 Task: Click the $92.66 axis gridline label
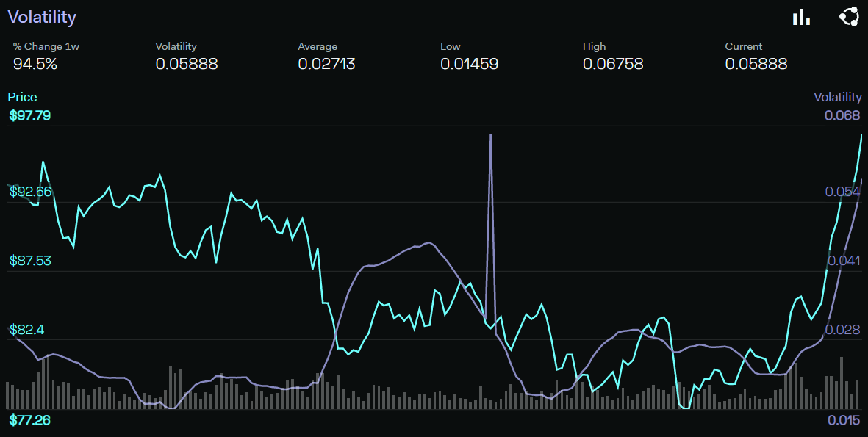31,191
